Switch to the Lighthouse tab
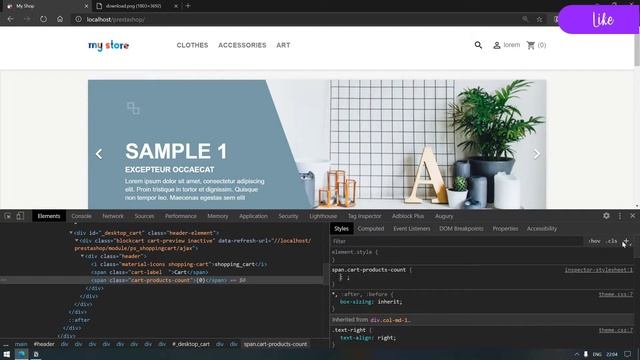This screenshot has height=360, width=640. tap(323, 216)
